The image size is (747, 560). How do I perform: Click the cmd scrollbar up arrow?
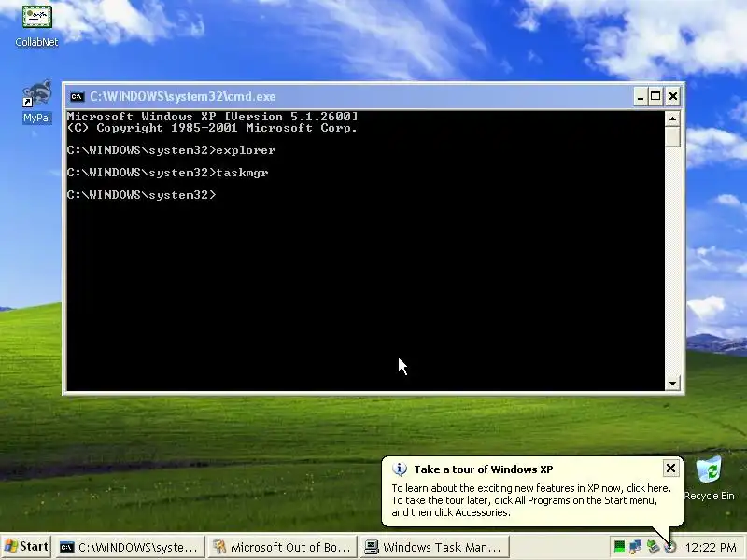tap(672, 119)
